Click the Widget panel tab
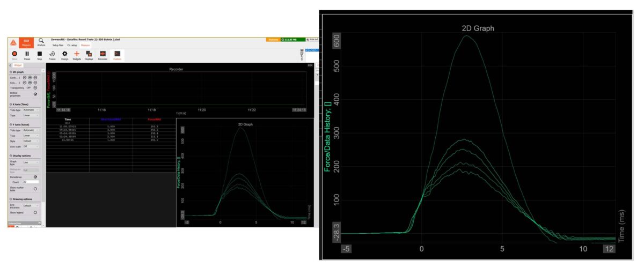Viewport: 644px width, 275px height. pos(18,65)
